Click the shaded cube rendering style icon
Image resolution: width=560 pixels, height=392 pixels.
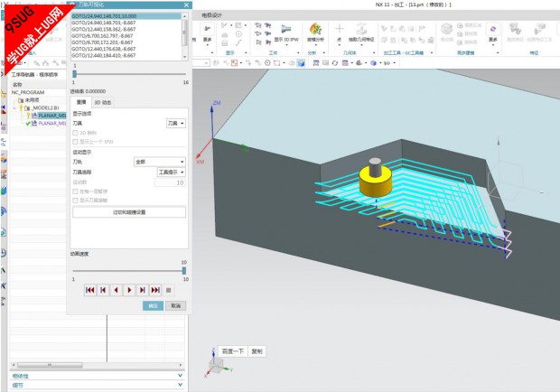point(301,63)
